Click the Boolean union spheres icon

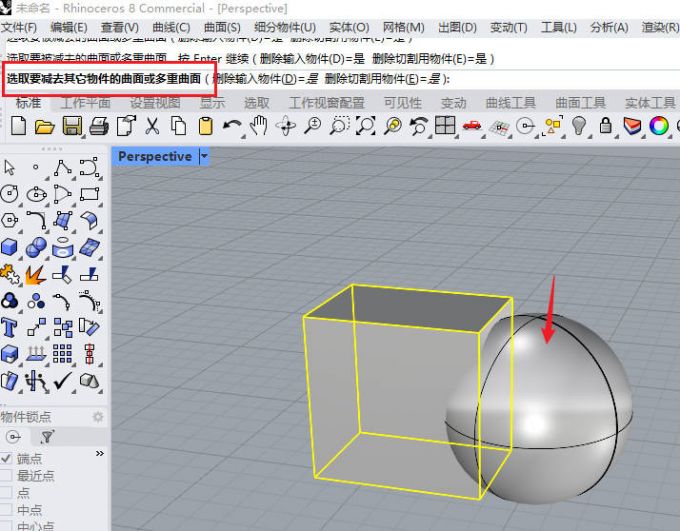36,247
